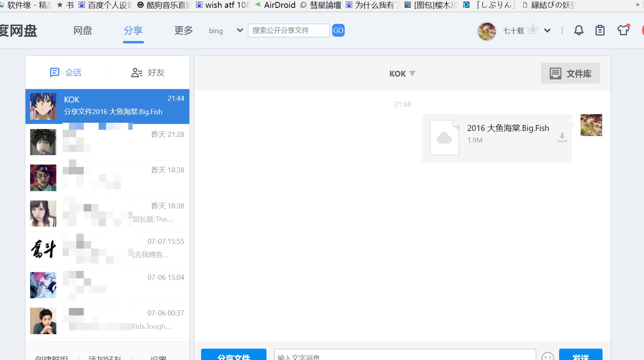Open the 更多 menu
Image resolution: width=644 pixels, height=360 pixels.
pyautogui.click(x=183, y=30)
